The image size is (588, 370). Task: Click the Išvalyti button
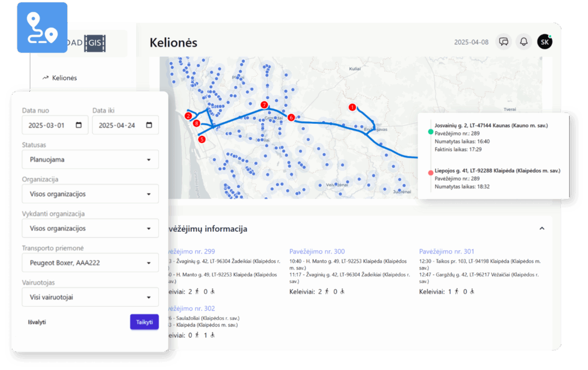pyautogui.click(x=37, y=322)
